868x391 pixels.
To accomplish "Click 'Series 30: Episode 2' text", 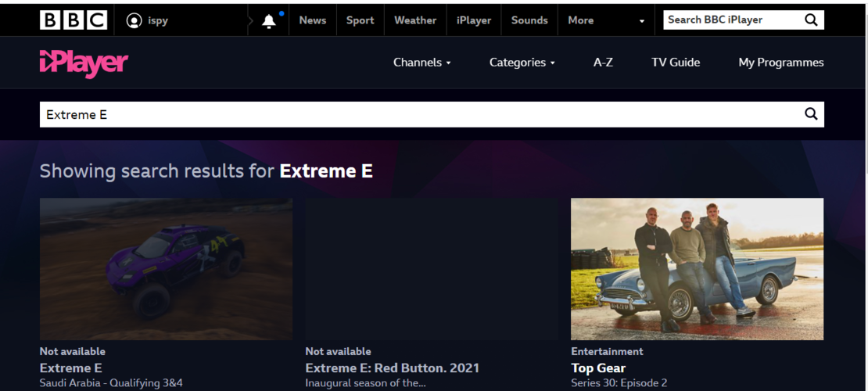I will pyautogui.click(x=619, y=382).
